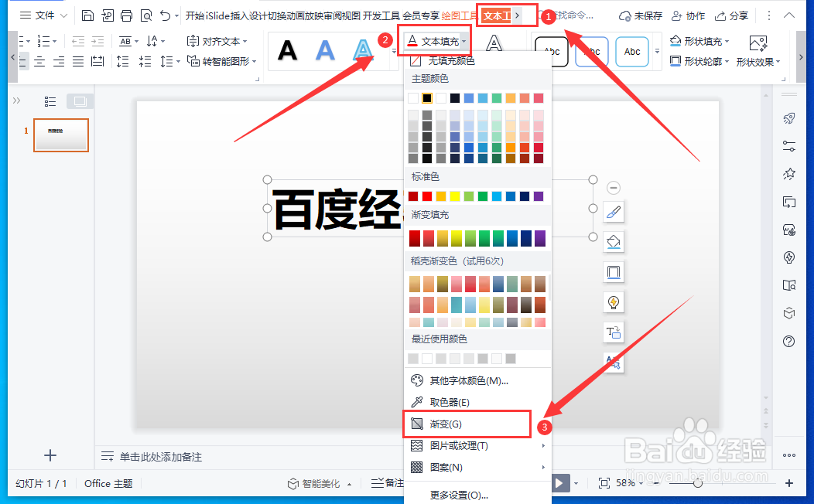Image resolution: width=814 pixels, height=504 pixels.
Task: Click the lightbulb Smart Suggestion floating icon
Action: point(613,302)
